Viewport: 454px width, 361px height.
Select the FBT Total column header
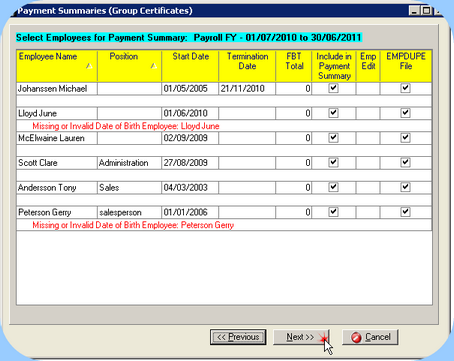point(294,66)
